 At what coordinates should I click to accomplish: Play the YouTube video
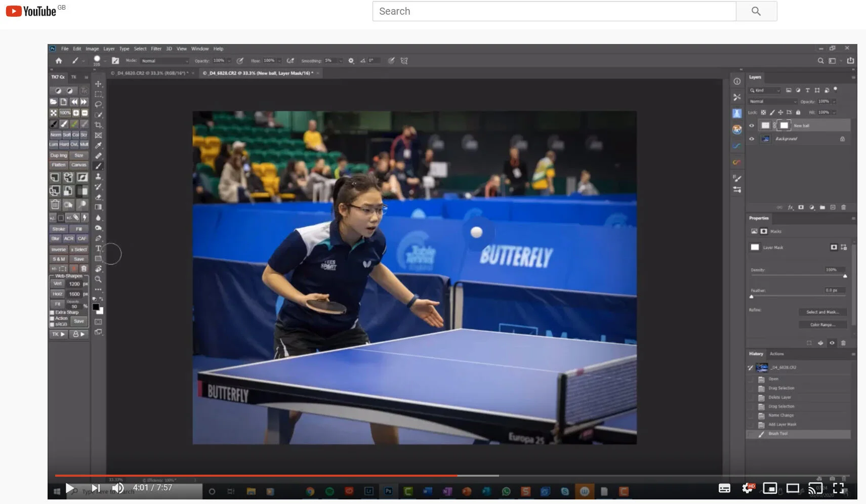[70, 488]
